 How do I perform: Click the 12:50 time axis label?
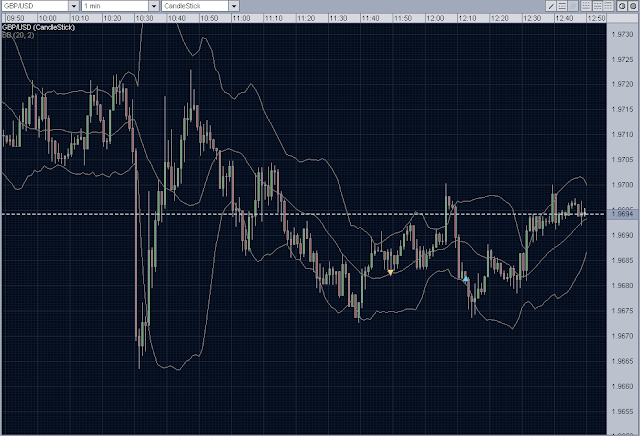point(596,18)
